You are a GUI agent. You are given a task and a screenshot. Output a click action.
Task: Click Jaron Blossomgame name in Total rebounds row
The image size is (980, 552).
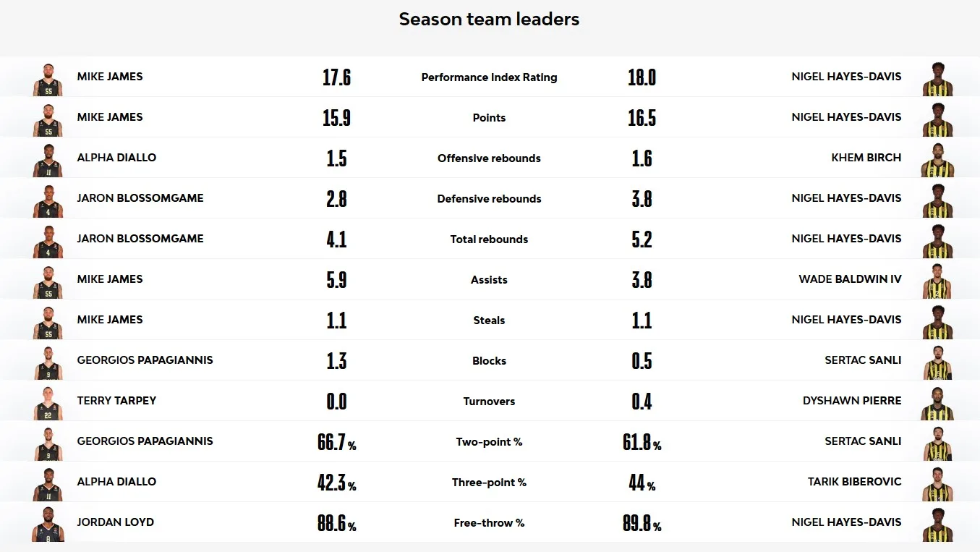pos(140,239)
